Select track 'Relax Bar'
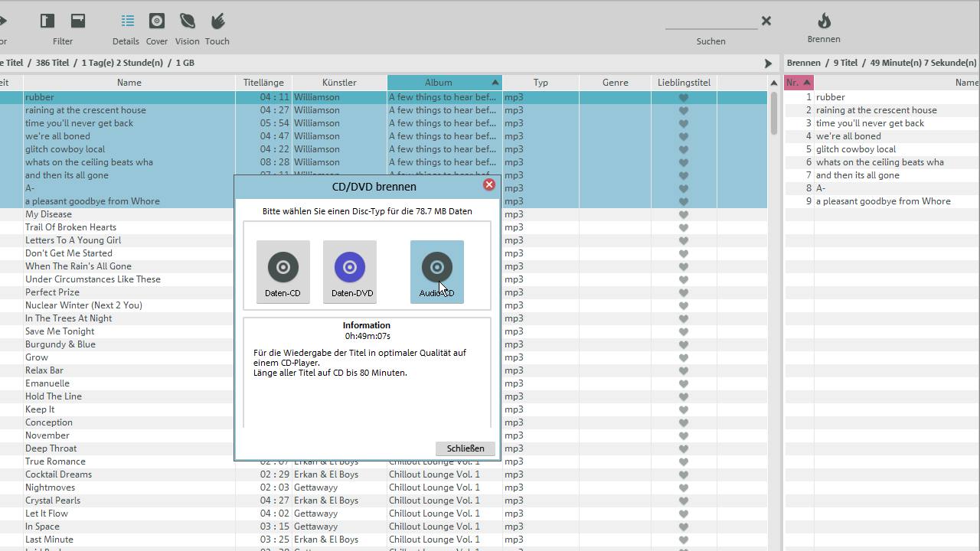 (x=44, y=370)
